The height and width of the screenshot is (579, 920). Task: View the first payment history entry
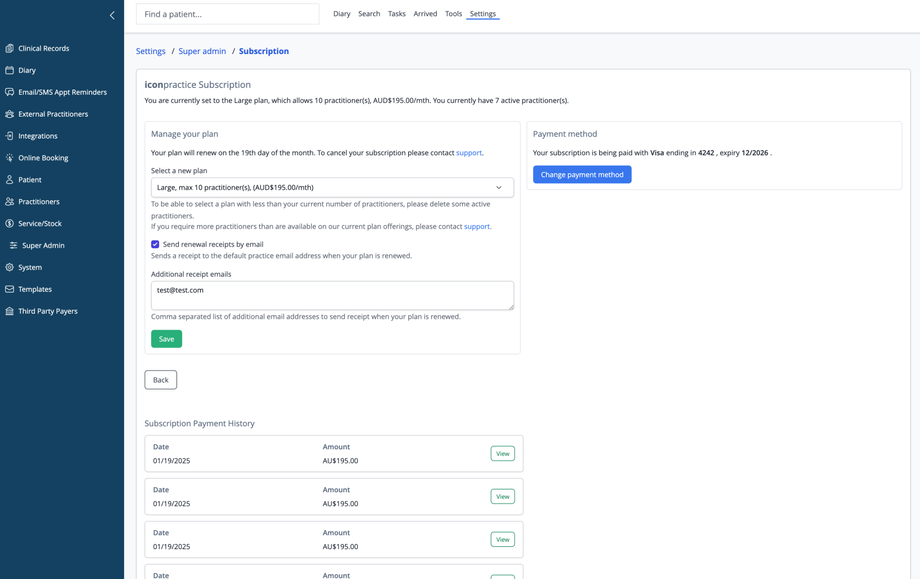502,454
